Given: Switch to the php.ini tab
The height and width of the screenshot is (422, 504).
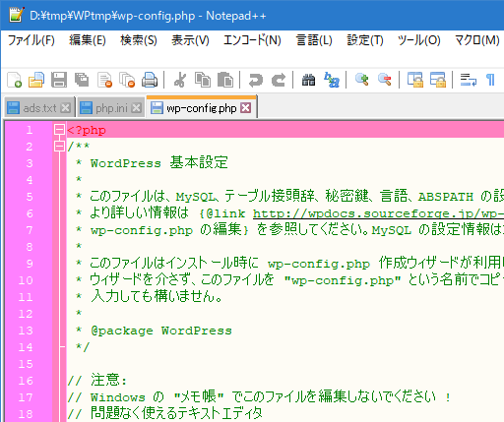Looking at the screenshot, I should coord(111,108).
